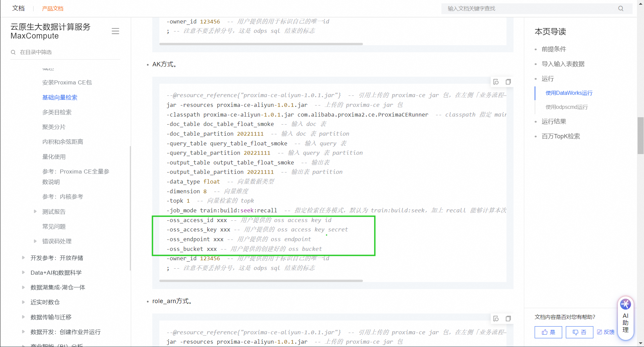
Task: Jump to 运行结果 in page guide
Action: [x=554, y=122]
